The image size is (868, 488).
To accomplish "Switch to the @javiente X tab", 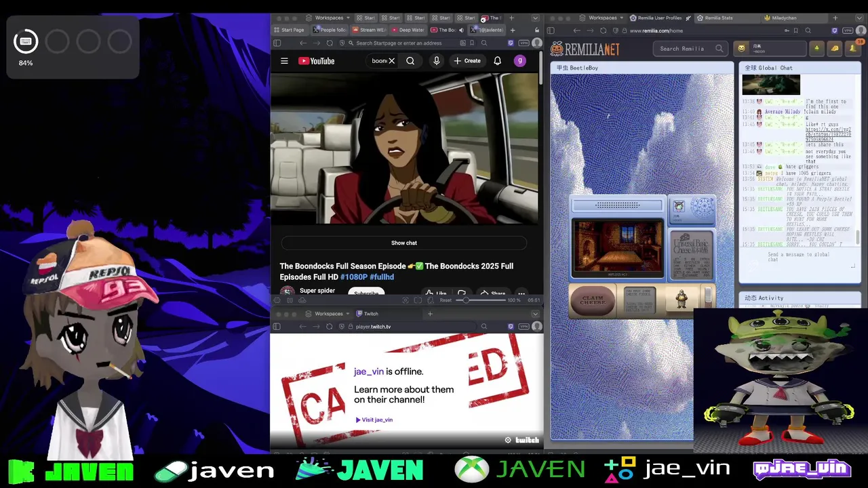I will (x=487, y=30).
